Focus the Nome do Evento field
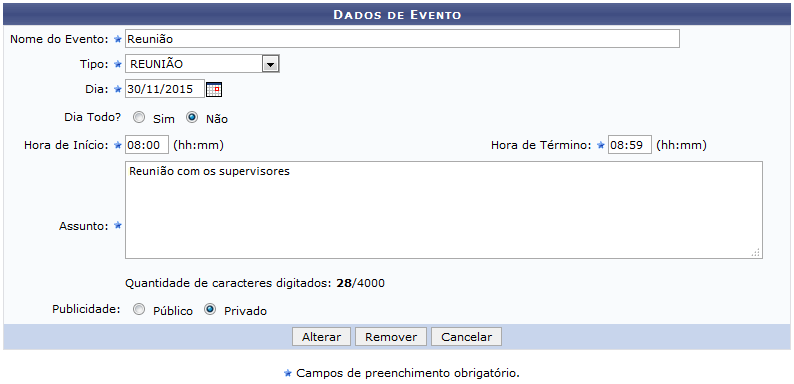 click(402, 39)
